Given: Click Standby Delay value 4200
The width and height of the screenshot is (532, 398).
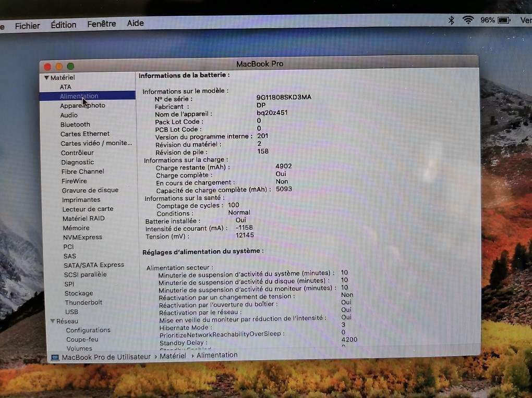Looking at the screenshot, I should 349,339.
